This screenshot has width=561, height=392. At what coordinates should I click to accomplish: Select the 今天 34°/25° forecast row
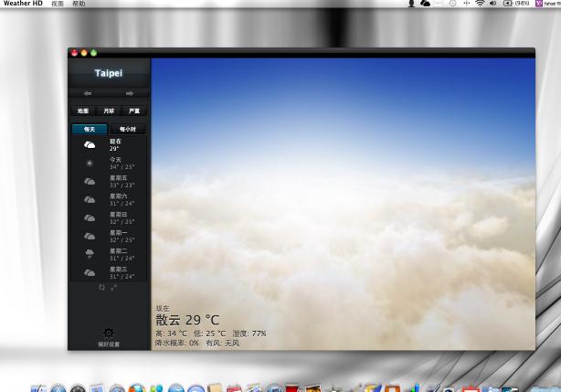pyautogui.click(x=109, y=163)
